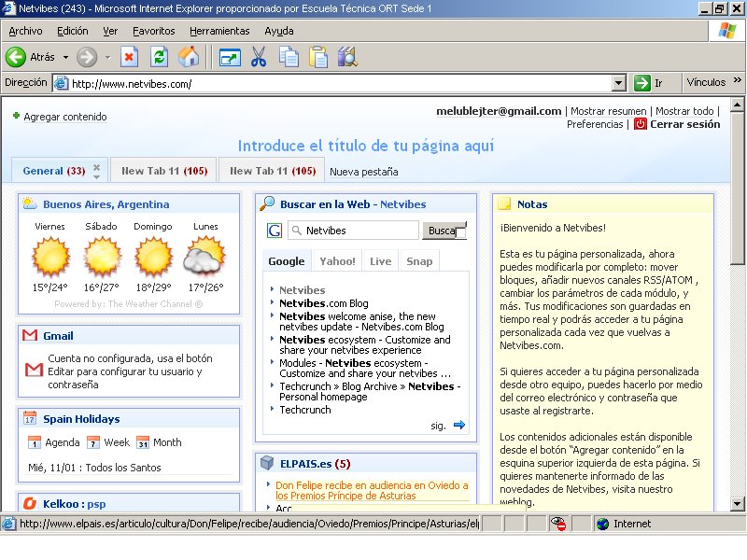
Task: Open the Ayuda menu
Action: click(x=279, y=31)
